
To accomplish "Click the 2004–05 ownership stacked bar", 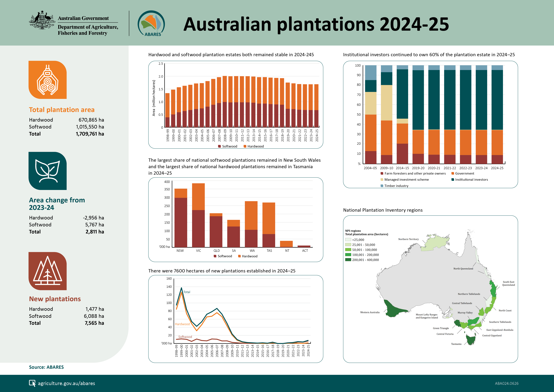I will (371, 114).
